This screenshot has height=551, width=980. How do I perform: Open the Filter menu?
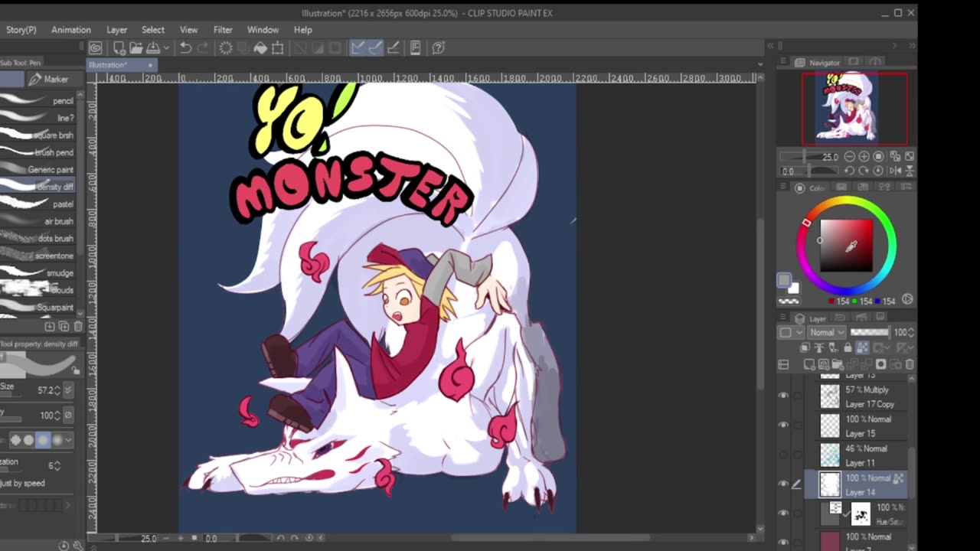tap(223, 30)
